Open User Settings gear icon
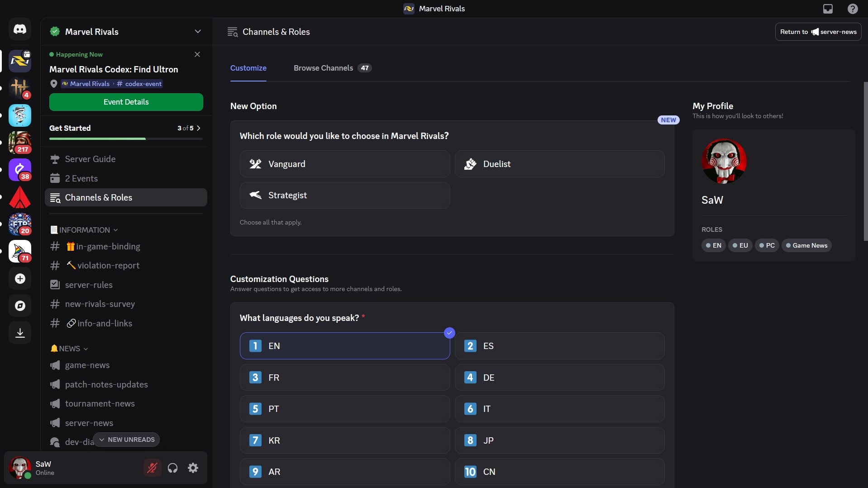 pos(193,468)
